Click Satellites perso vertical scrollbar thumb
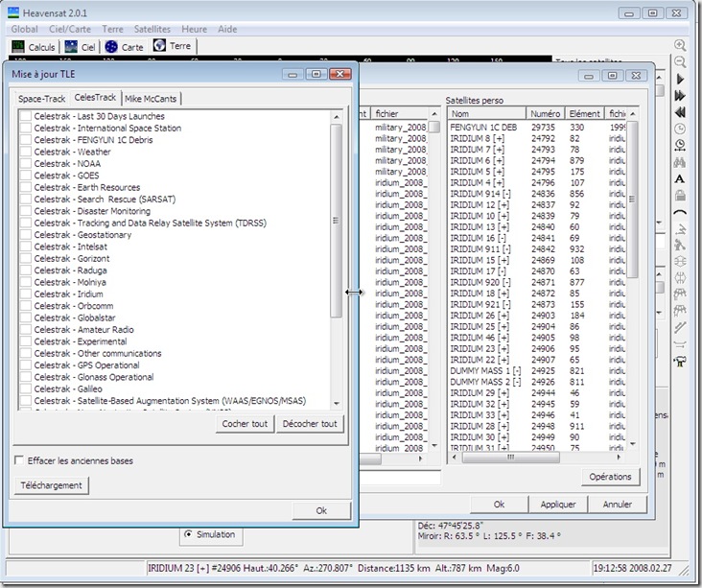Screen dimensions: 702x588 click(633, 200)
